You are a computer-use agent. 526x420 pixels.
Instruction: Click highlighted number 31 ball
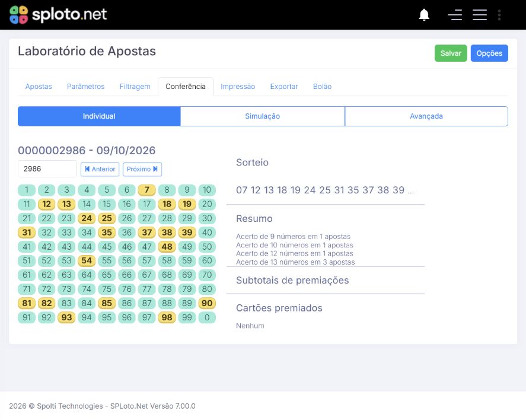coord(27,233)
